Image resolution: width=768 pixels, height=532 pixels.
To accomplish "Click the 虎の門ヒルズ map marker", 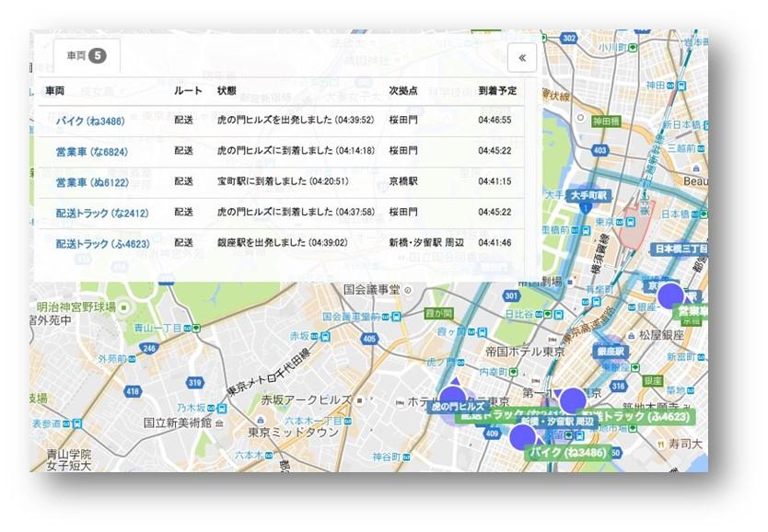I will 458,406.
